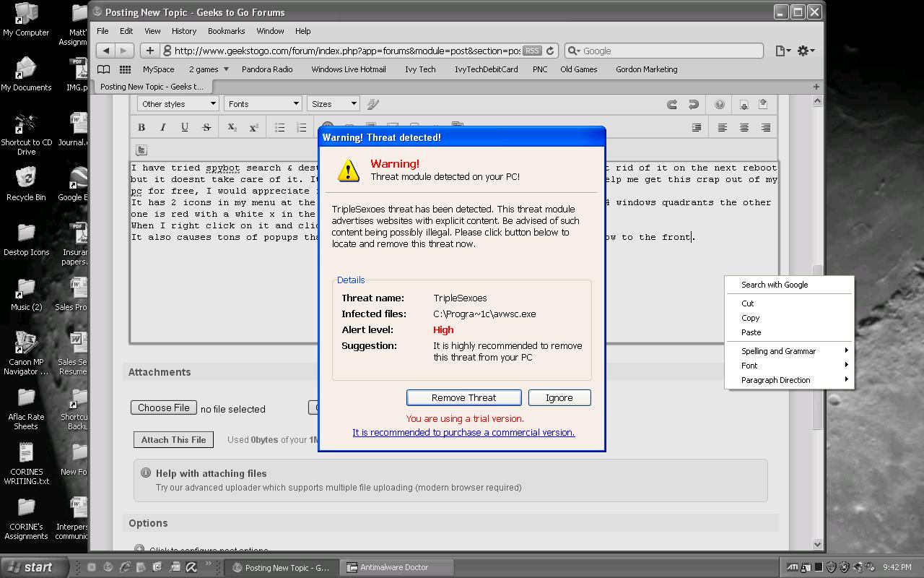The height and width of the screenshot is (578, 924).
Task: Open the My Computer desktop icon
Action: click(x=26, y=20)
